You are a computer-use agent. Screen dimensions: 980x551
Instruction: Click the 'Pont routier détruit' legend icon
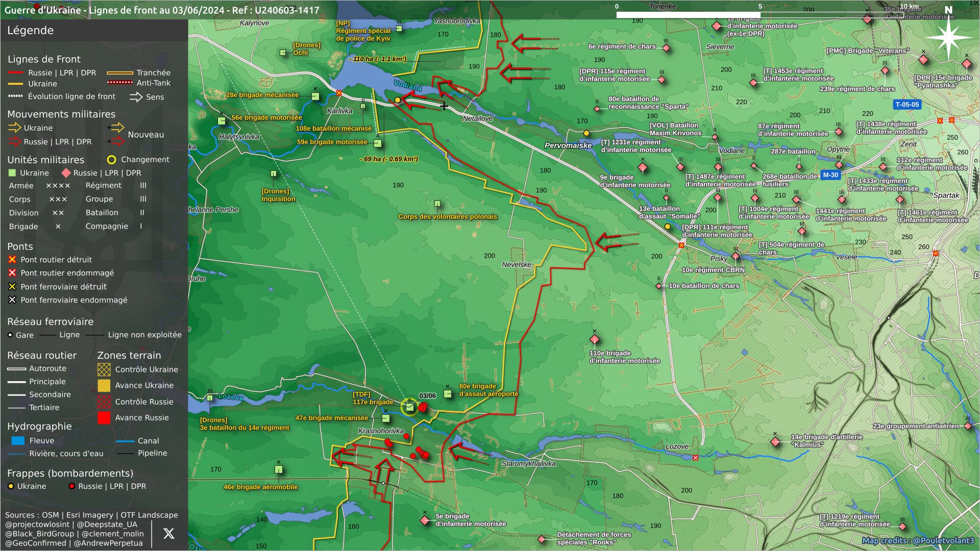(x=12, y=260)
